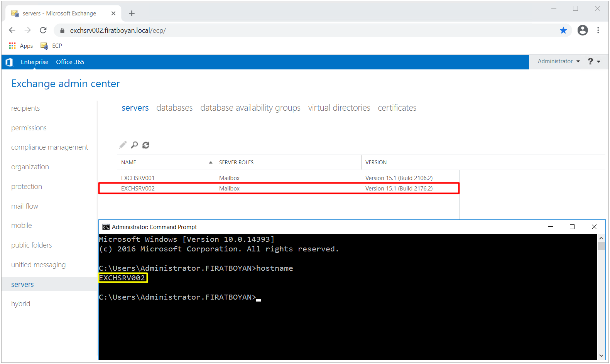This screenshot has width=610, height=364.
Task: Switch to the Office 365 tab
Action: [x=70, y=62]
